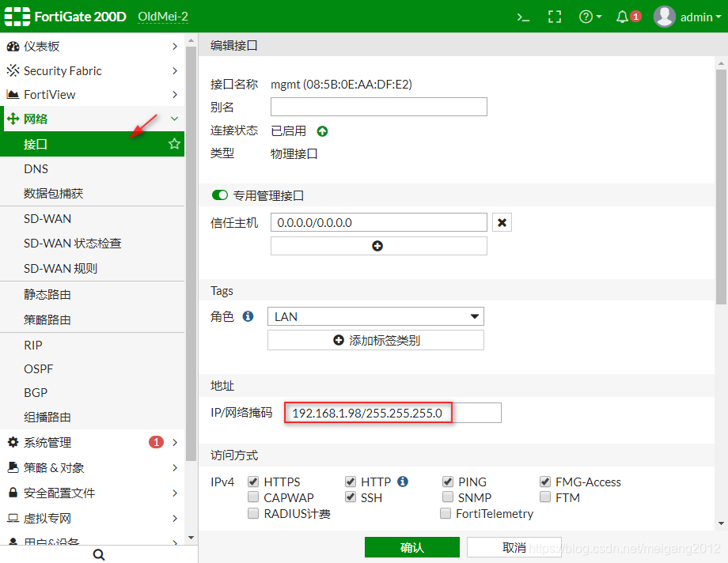
Task: Uncheck the HTTPS access checkbox
Action: pyautogui.click(x=253, y=482)
